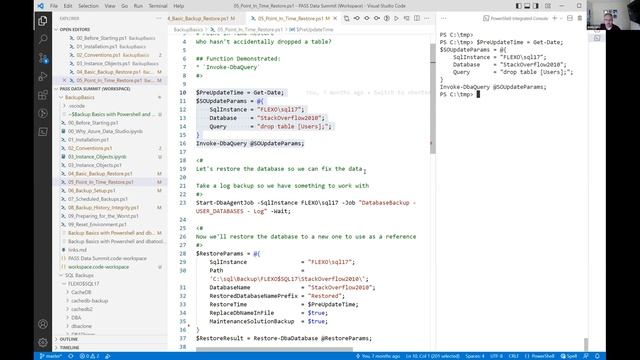The width and height of the screenshot is (640, 360).
Task: Open terminal panel ellipsis menu
Action: (444, 18)
